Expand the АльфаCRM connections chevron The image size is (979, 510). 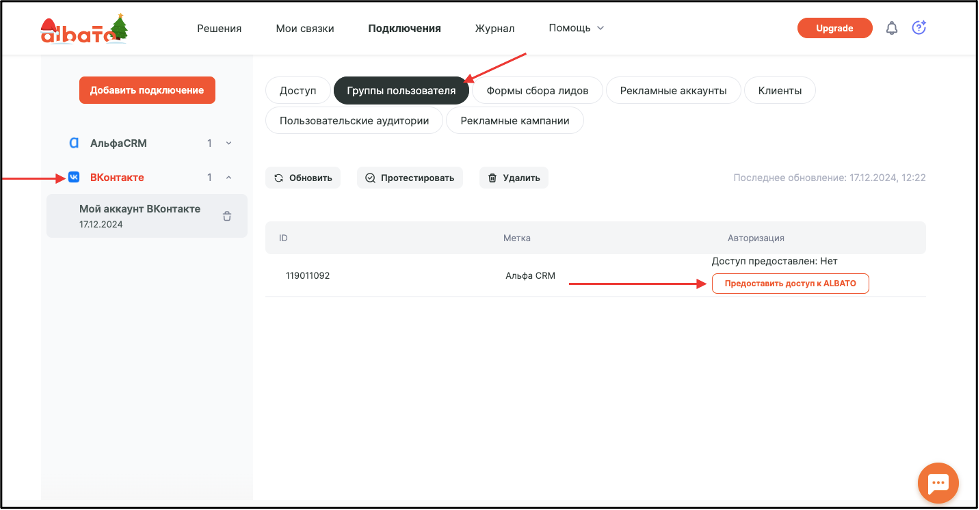229,143
